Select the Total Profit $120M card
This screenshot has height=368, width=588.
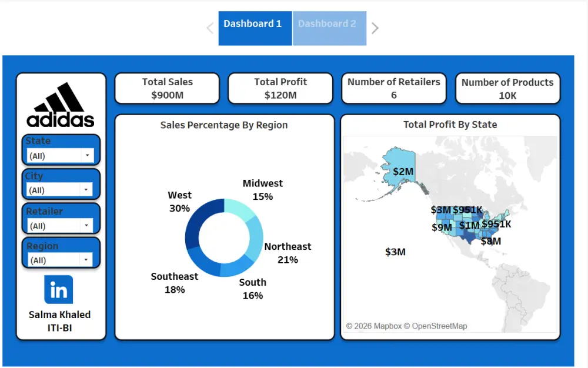tap(280, 88)
